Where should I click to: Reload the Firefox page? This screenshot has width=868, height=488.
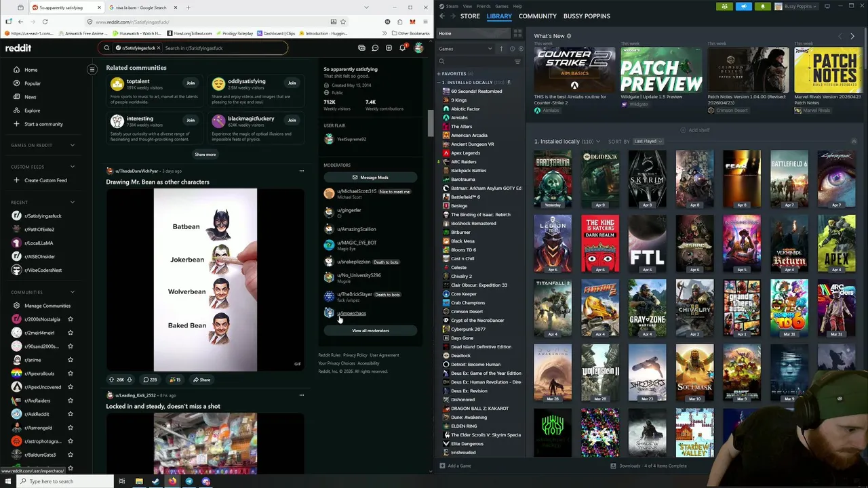tap(45, 22)
